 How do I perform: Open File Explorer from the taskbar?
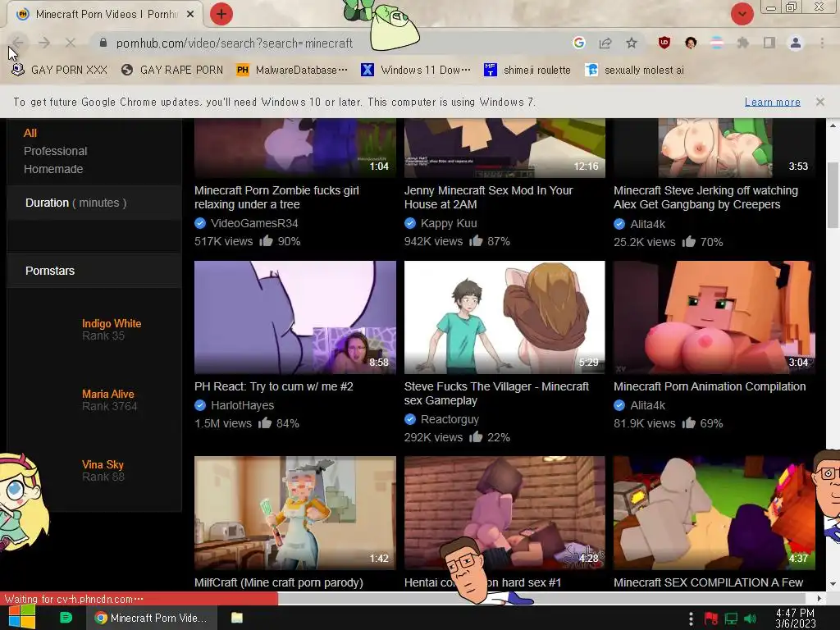pos(237,618)
